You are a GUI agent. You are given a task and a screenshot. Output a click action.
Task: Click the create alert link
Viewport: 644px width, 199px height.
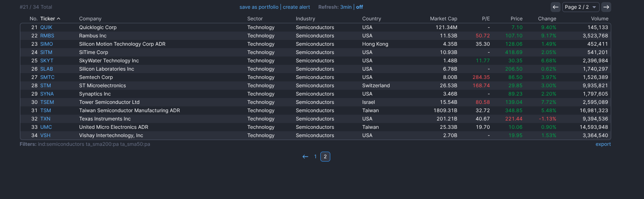[x=296, y=7]
